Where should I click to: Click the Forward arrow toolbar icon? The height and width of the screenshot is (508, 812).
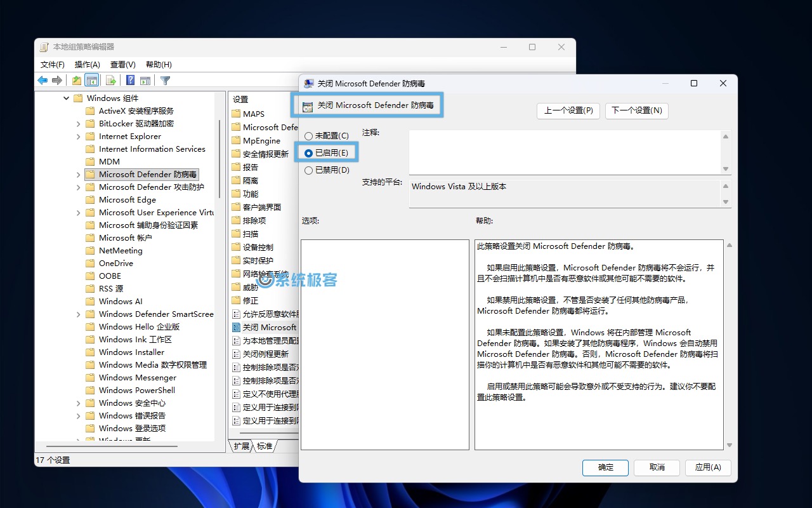[57, 80]
